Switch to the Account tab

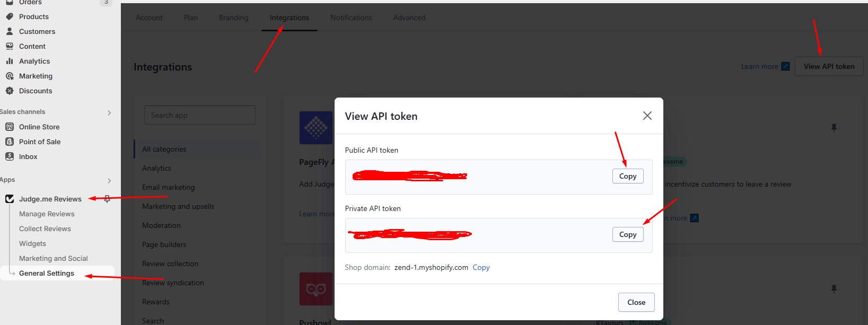pos(149,17)
